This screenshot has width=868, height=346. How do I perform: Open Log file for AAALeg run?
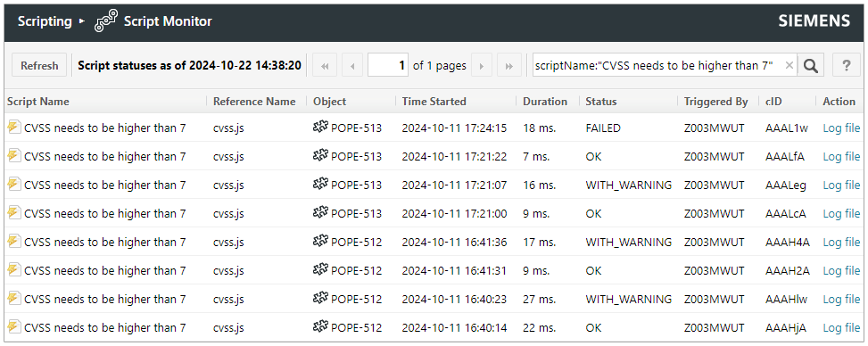841,185
